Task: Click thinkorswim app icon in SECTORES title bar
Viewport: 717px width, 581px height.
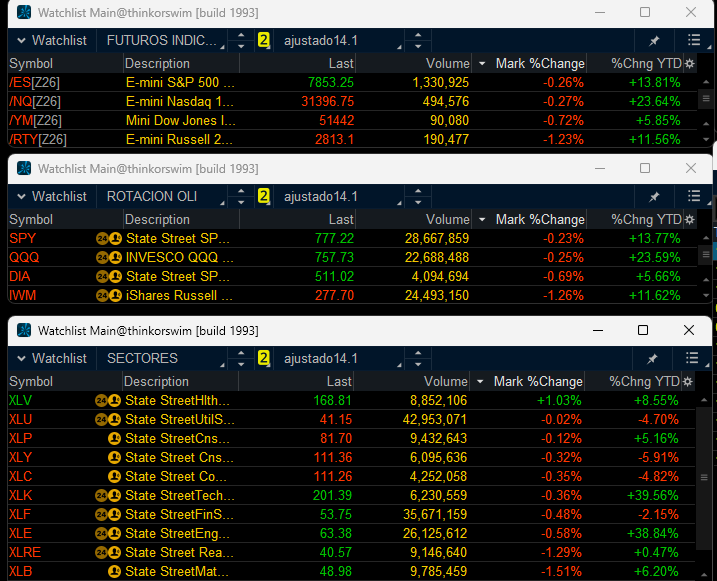Action: 24,330
